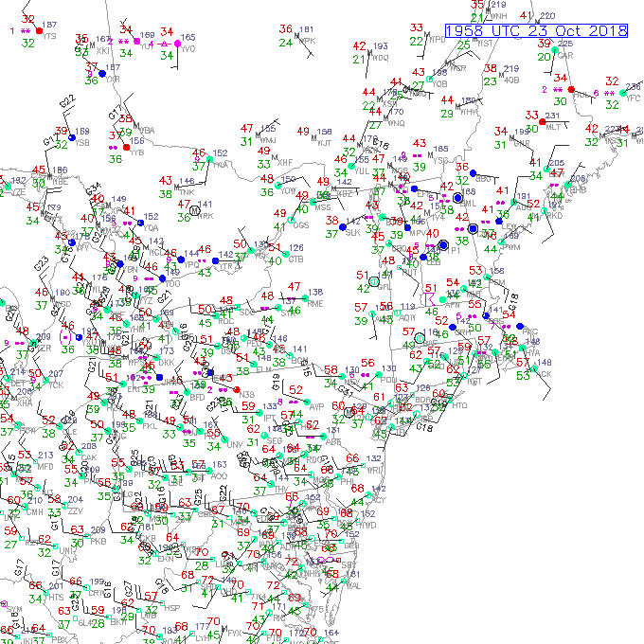This screenshot has width=644, height=644.
Task: Select the GED station identifier
Action: 351,546
